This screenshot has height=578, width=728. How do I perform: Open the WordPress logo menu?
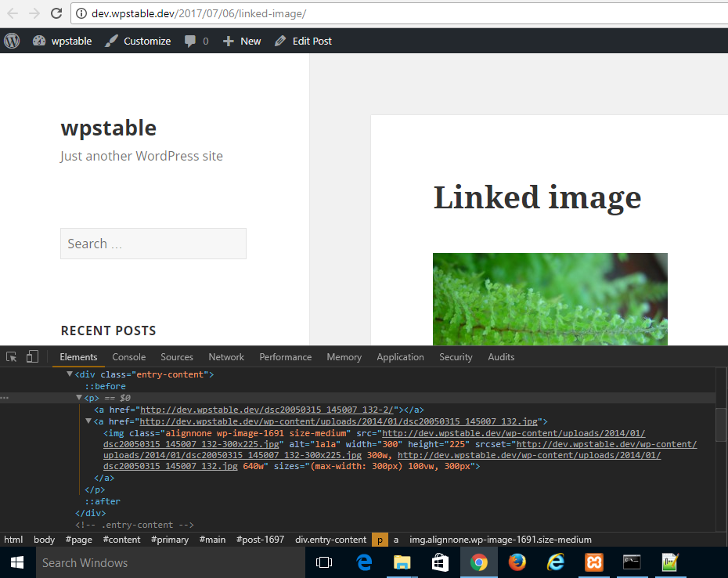12,41
